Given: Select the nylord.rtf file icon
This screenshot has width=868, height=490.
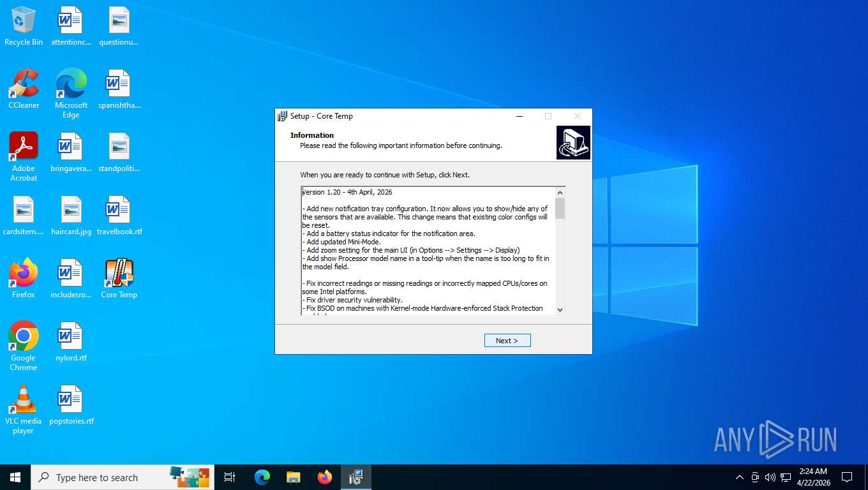Looking at the screenshot, I should pyautogui.click(x=71, y=342).
